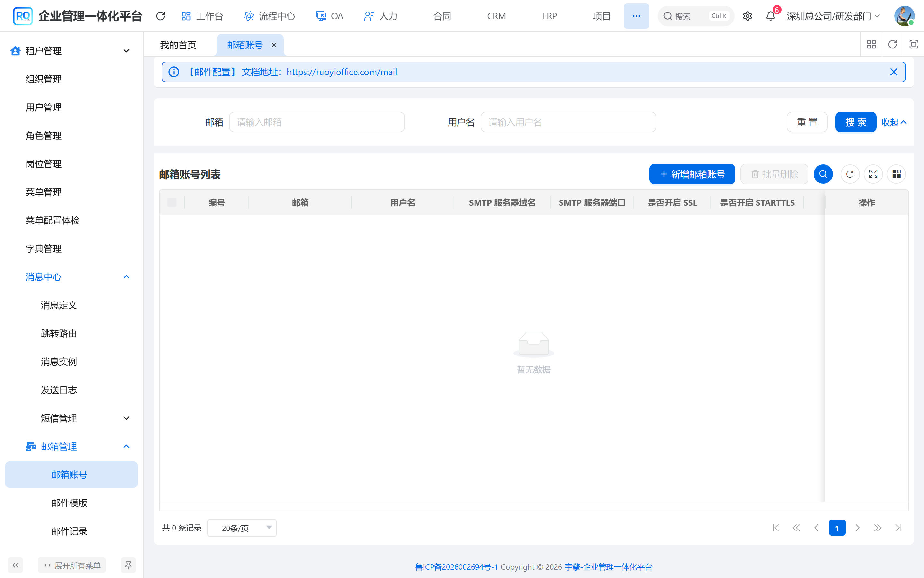Collapse the 邮箱管理 menu group
Viewport: 924px width, 578px height.
coord(72,446)
